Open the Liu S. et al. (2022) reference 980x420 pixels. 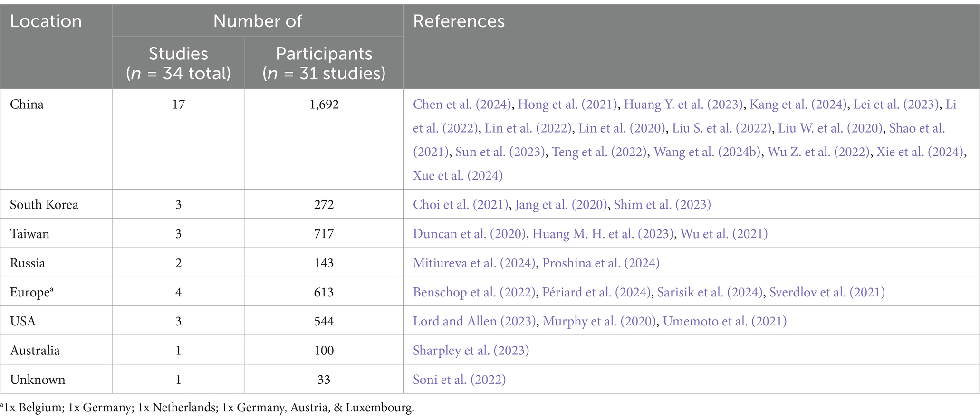[x=721, y=128]
